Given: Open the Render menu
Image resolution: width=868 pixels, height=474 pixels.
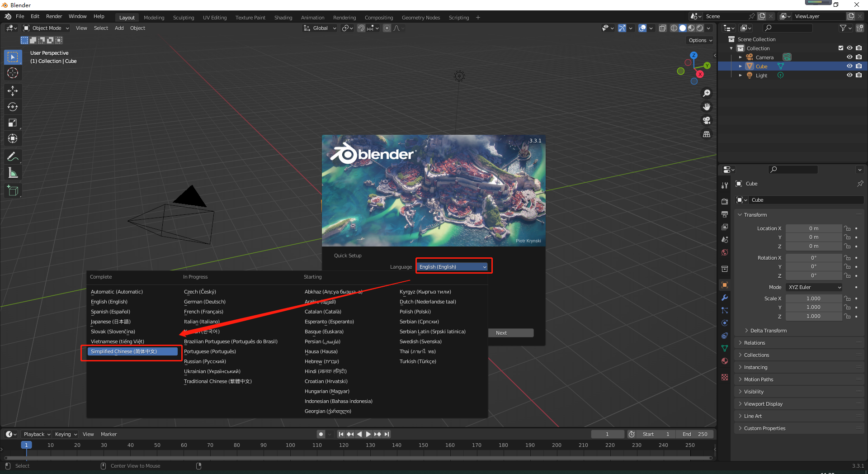Looking at the screenshot, I should pos(54,16).
